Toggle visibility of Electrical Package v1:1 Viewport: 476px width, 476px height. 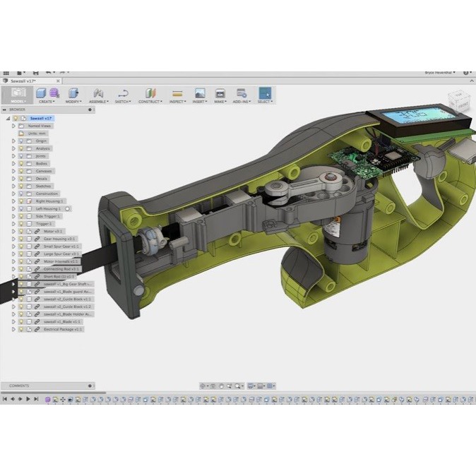pos(21,329)
